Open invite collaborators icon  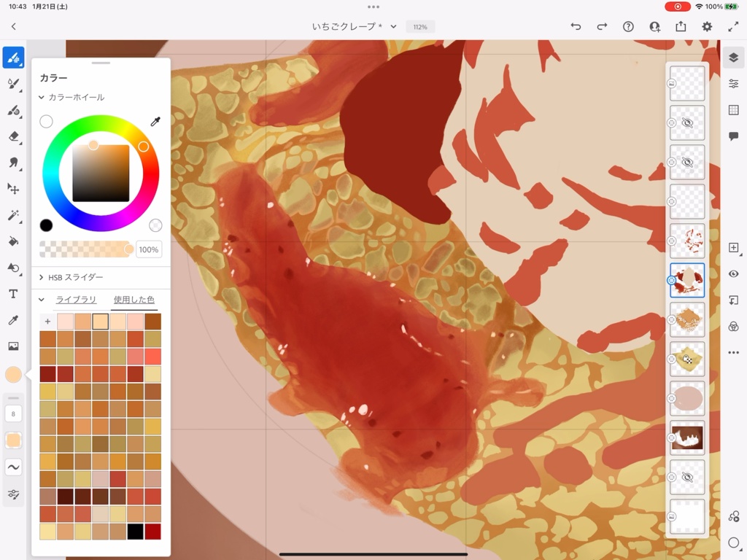click(x=654, y=27)
